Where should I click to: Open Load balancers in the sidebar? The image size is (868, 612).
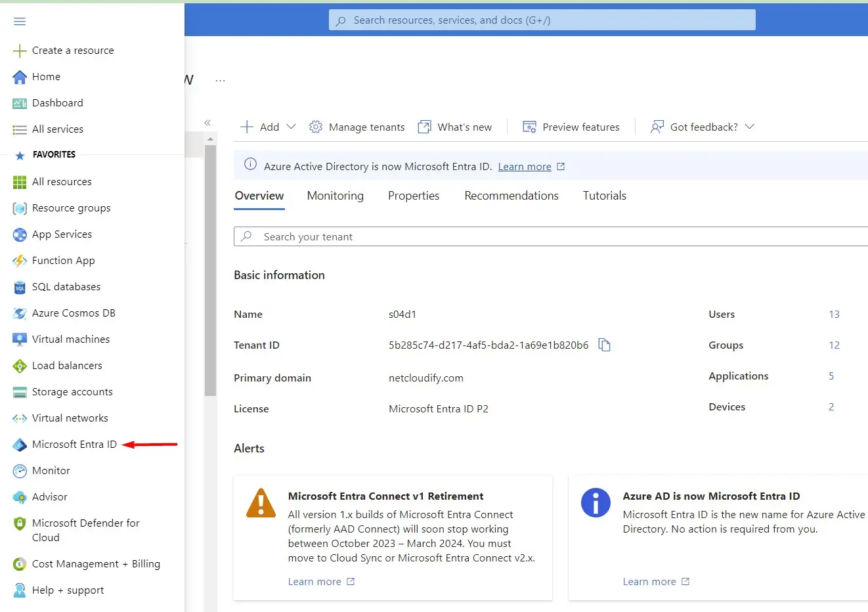(x=67, y=365)
